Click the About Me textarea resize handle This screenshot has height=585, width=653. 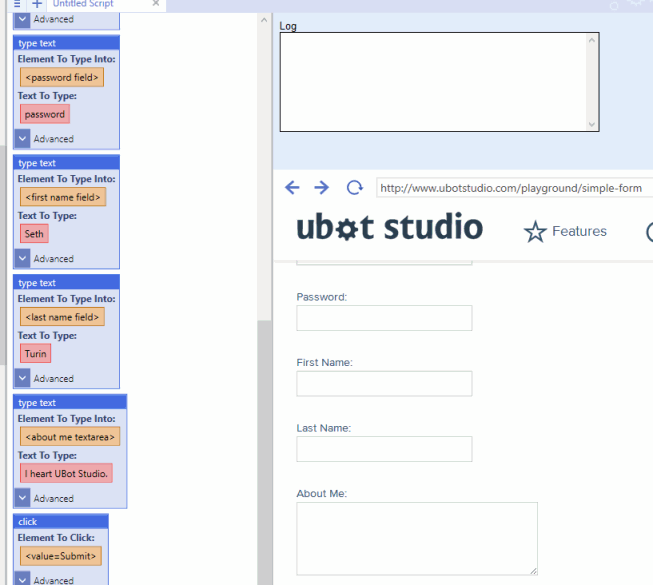click(x=533, y=571)
